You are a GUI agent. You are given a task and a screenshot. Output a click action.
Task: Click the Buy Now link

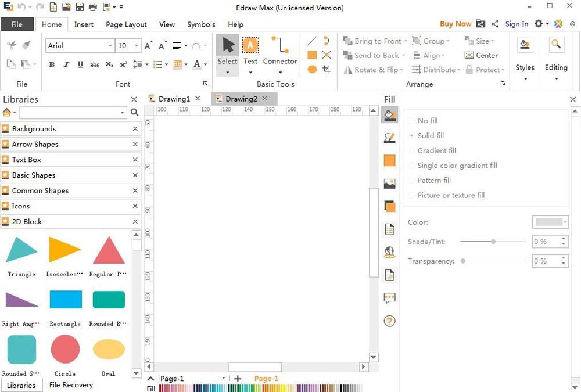[455, 24]
